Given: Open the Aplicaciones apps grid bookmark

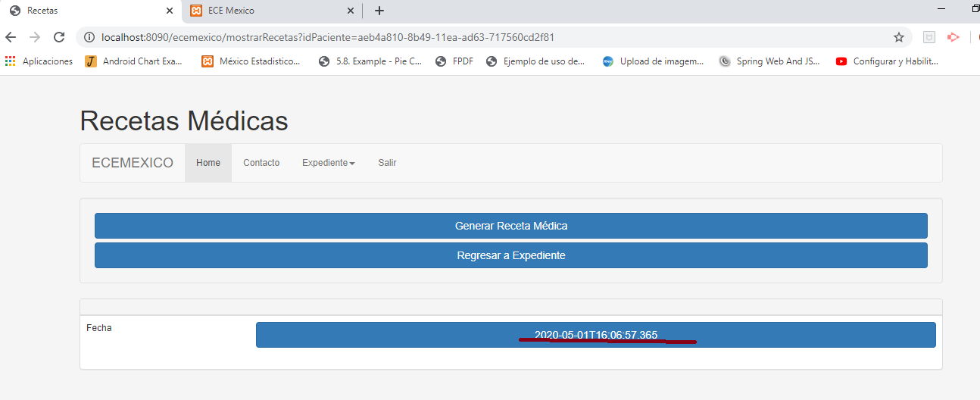Looking at the screenshot, I should pyautogui.click(x=39, y=61).
